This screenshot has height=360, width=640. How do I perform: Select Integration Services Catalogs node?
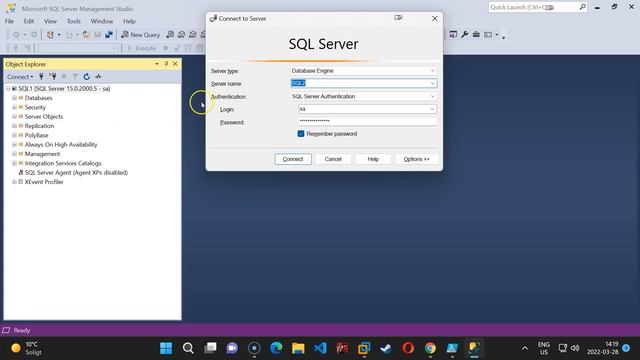[x=63, y=163]
